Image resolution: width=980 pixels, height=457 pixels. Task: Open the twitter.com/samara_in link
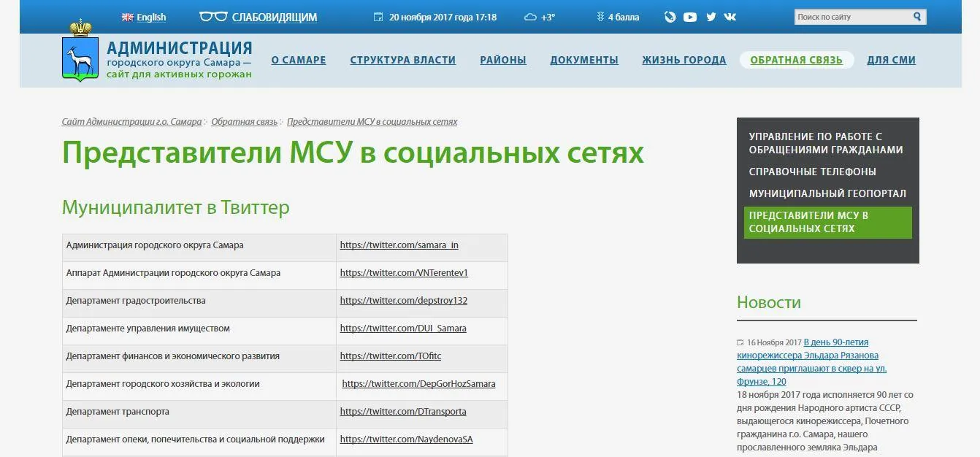(399, 245)
